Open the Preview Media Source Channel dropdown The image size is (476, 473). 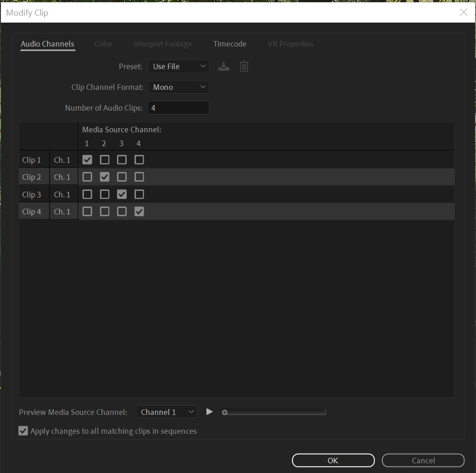coord(167,412)
